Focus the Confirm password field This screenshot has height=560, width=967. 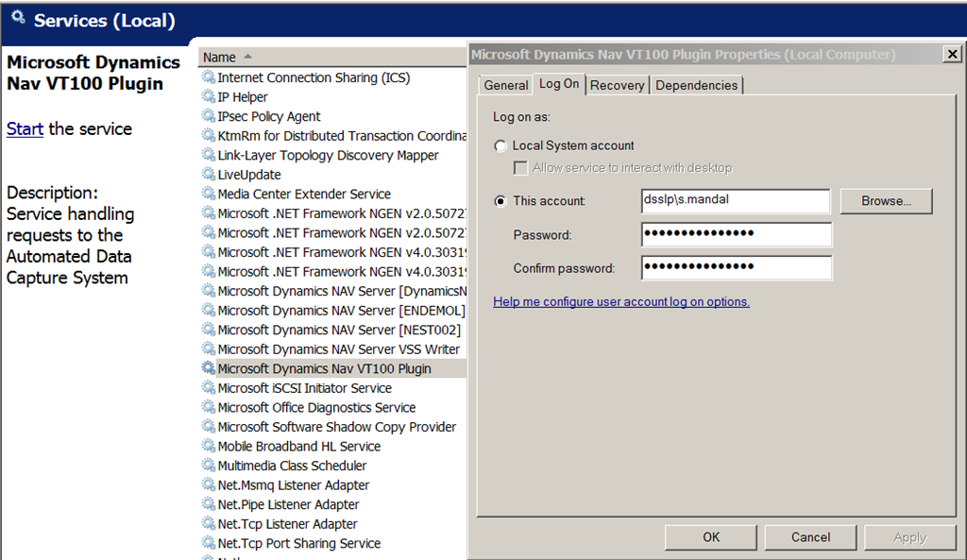coord(737,267)
